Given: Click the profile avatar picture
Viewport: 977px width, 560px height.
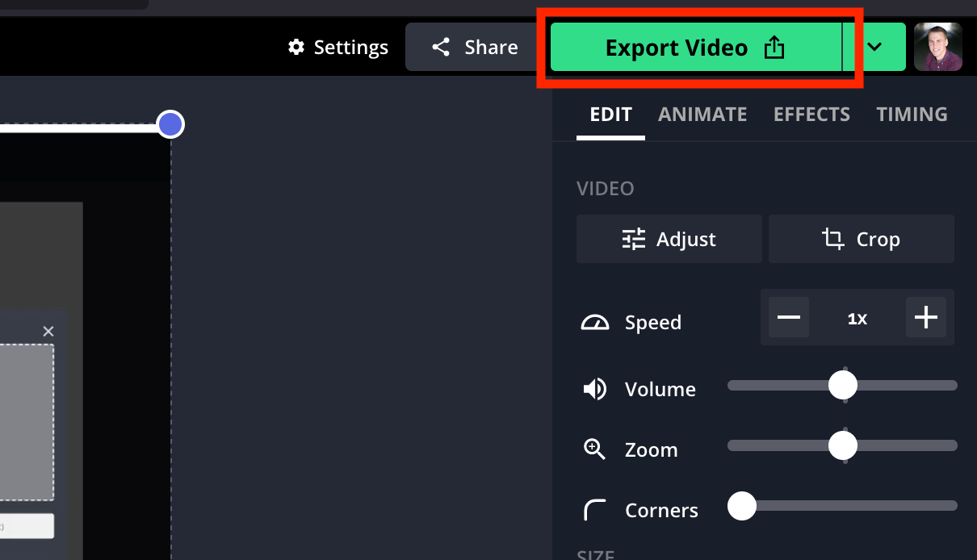Looking at the screenshot, I should point(938,47).
